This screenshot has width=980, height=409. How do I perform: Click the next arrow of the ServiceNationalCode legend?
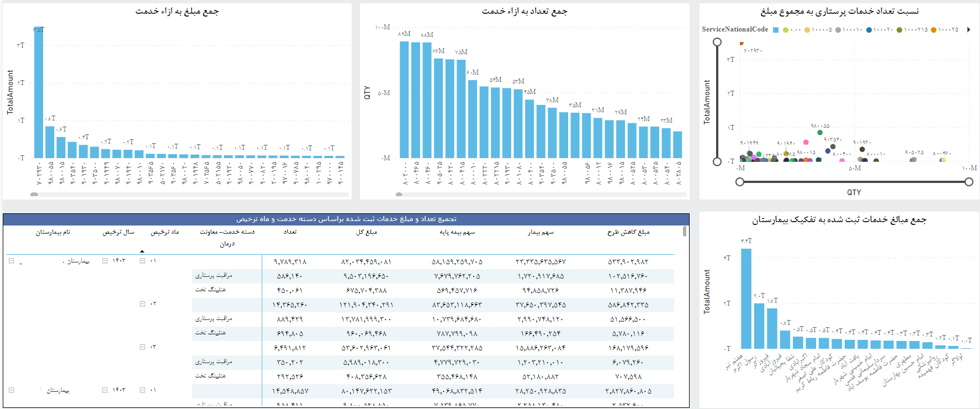(968, 30)
